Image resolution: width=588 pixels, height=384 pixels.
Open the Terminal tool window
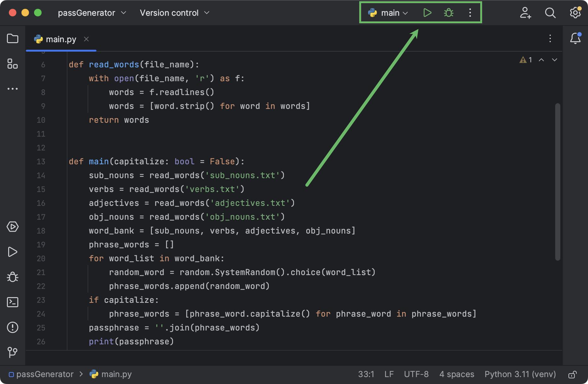coord(13,302)
